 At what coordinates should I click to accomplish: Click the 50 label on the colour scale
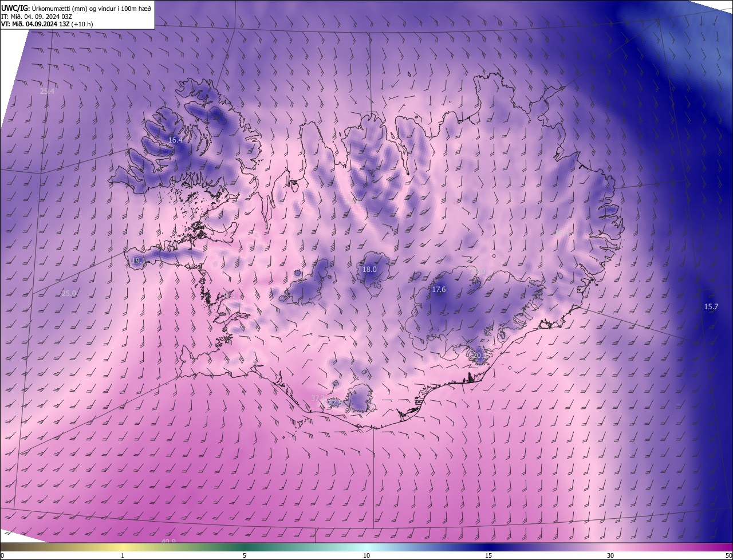click(728, 555)
